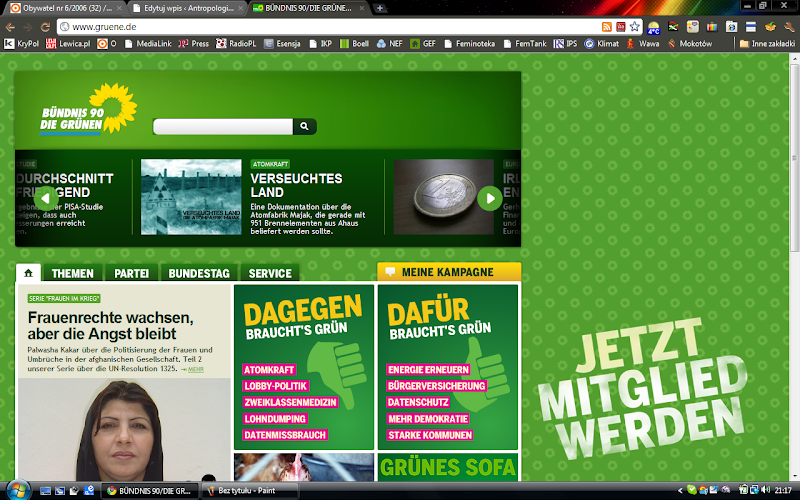
Task: Click the browser reload icon
Action: click(45, 27)
